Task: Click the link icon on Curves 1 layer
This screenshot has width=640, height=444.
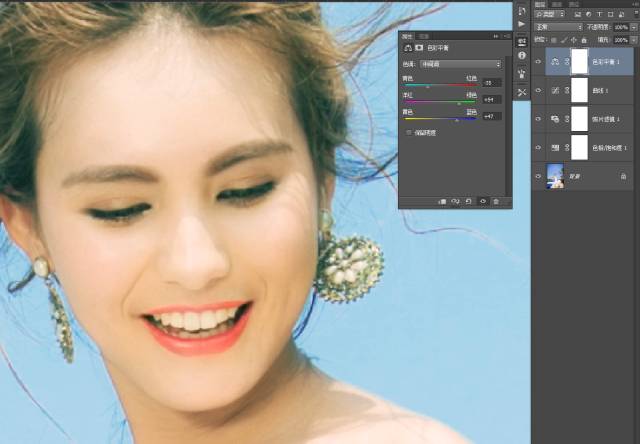Action: tap(567, 91)
